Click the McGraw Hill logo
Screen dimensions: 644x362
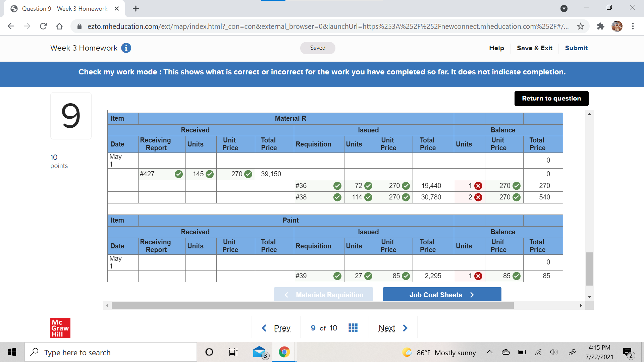tap(60, 328)
